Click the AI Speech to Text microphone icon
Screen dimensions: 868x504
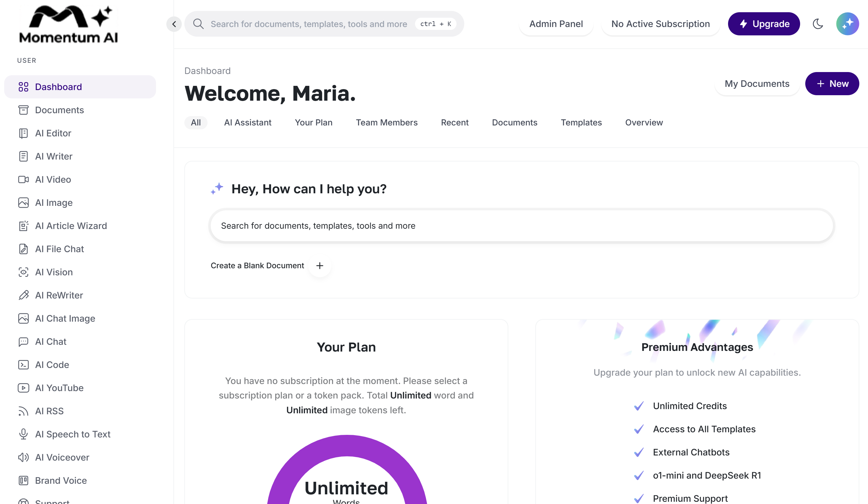click(23, 434)
